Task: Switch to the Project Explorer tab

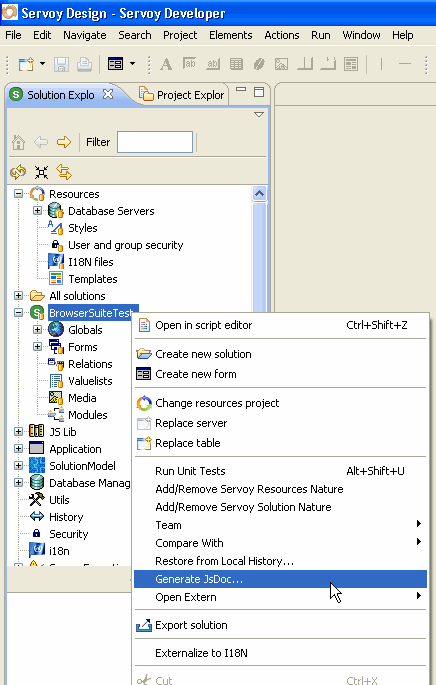Action: coord(182,95)
